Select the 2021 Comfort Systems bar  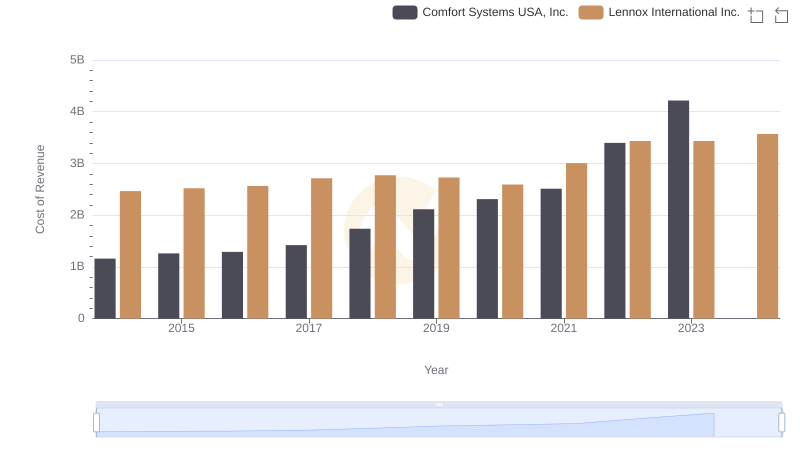551,254
